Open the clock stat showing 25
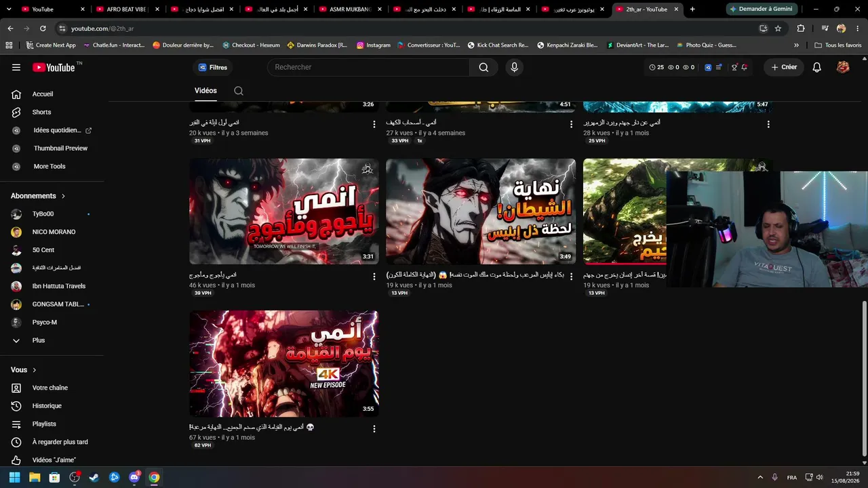The image size is (868, 488). 656,67
